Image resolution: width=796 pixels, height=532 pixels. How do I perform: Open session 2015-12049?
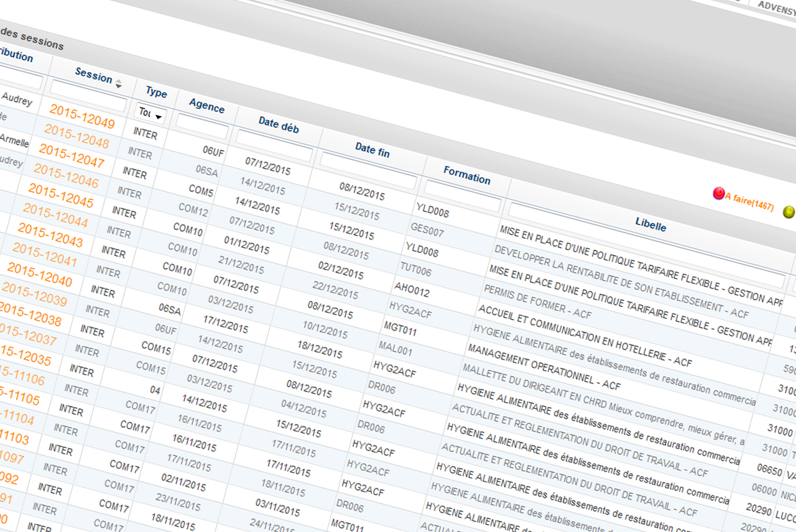(x=82, y=116)
